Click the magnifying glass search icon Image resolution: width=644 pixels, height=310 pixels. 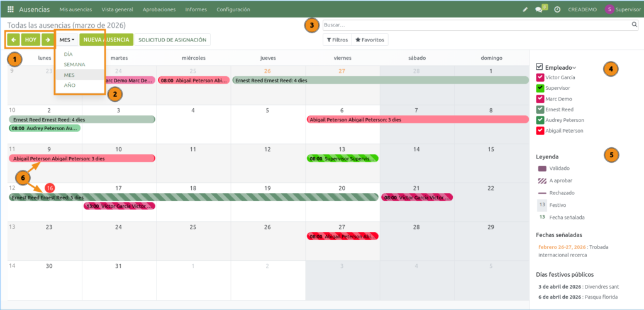point(635,25)
